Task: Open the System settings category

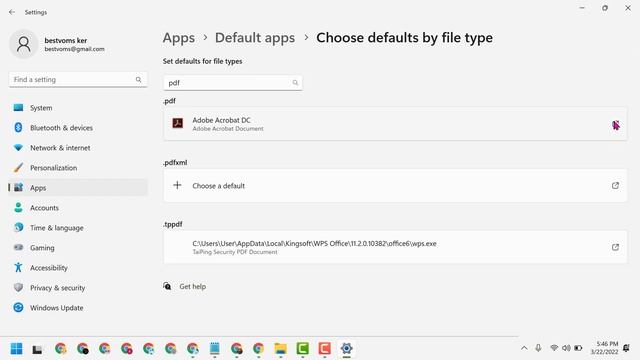Action: (78, 108)
